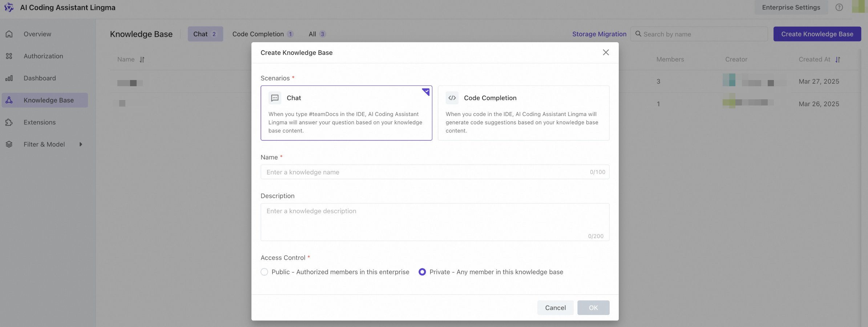
Task: Close the Create Knowledge Base dialog
Action: pyautogui.click(x=606, y=52)
